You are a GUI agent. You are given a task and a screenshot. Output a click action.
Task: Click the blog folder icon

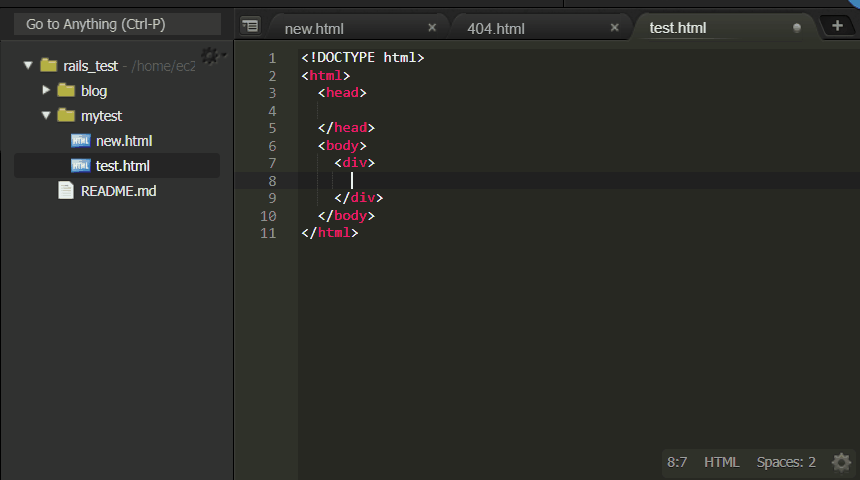66,90
